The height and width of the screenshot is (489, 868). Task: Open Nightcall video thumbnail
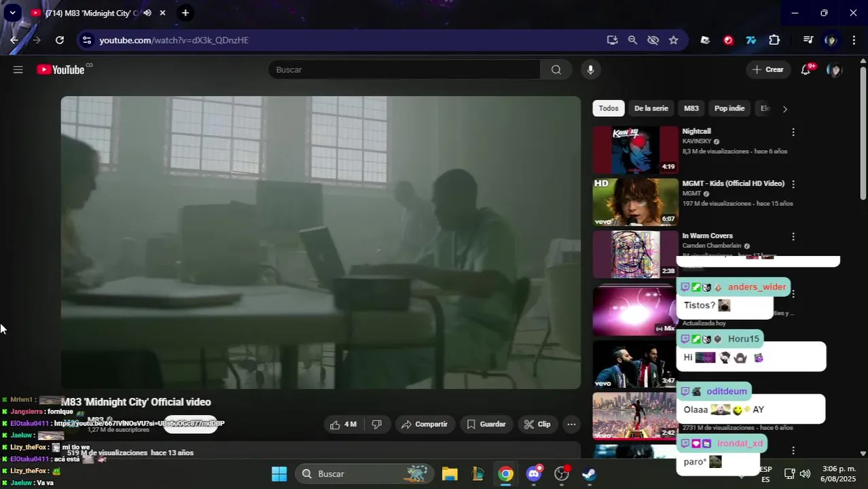[x=635, y=150]
